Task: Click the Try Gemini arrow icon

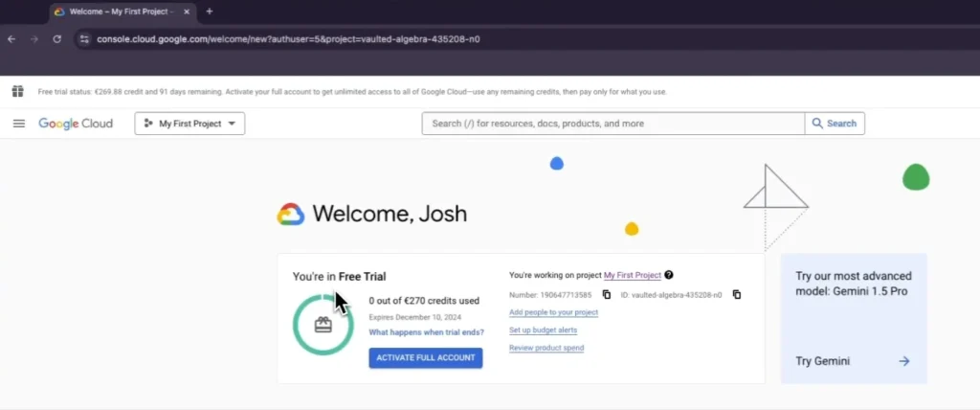Action: pos(903,361)
